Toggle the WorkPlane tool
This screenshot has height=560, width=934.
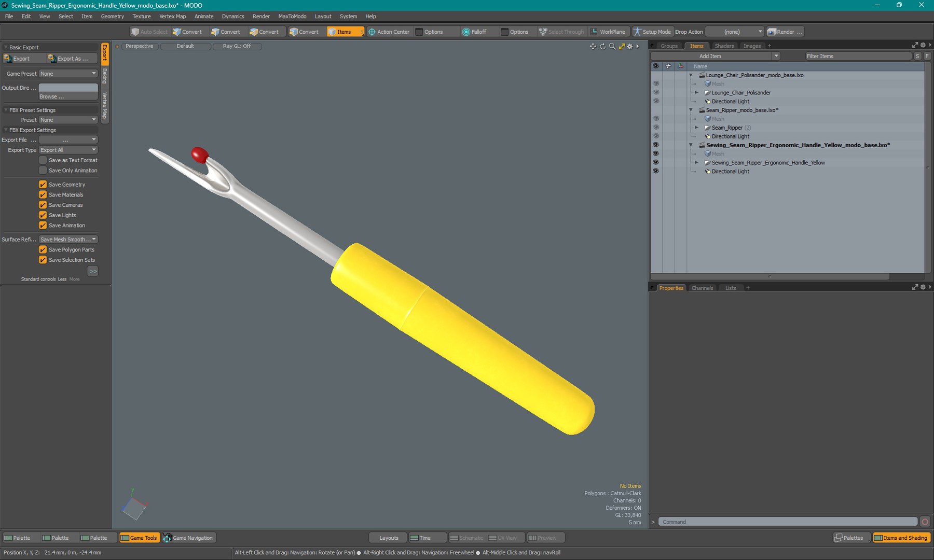tap(608, 32)
